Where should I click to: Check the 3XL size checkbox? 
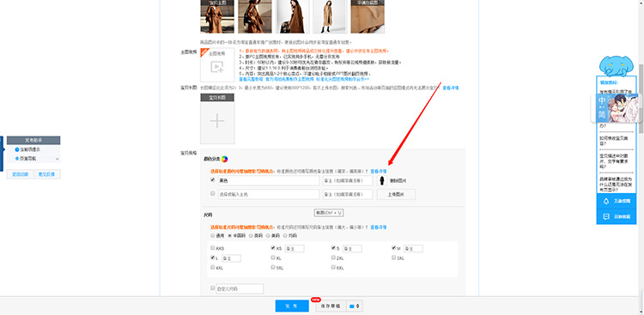coord(394,257)
